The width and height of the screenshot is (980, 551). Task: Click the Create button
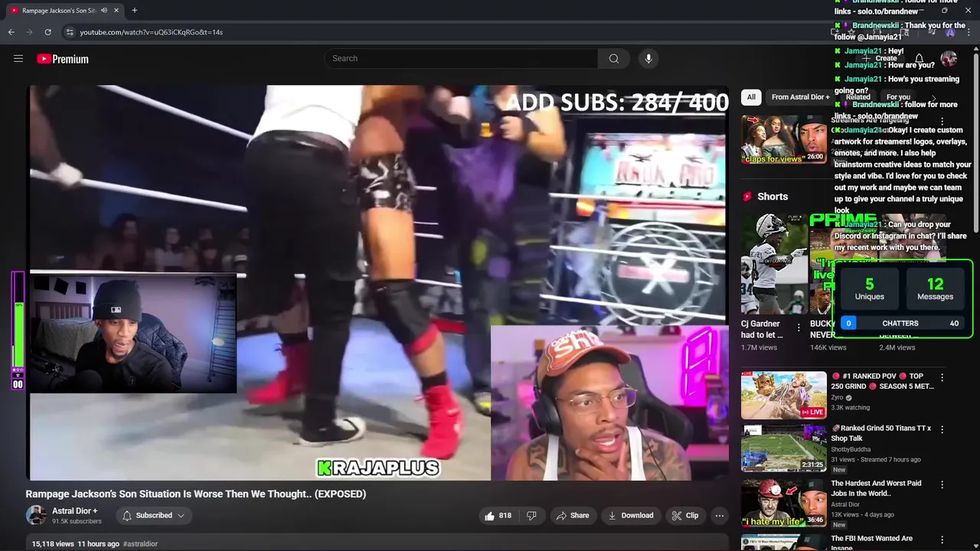pyautogui.click(x=880, y=59)
